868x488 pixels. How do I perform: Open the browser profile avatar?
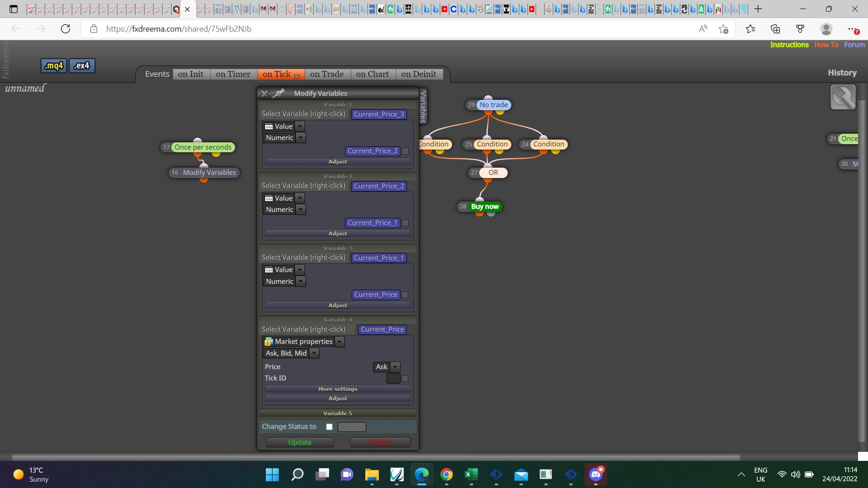(x=826, y=29)
